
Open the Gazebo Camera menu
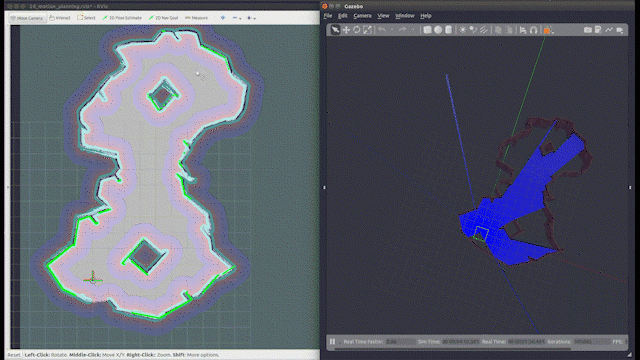[362, 16]
